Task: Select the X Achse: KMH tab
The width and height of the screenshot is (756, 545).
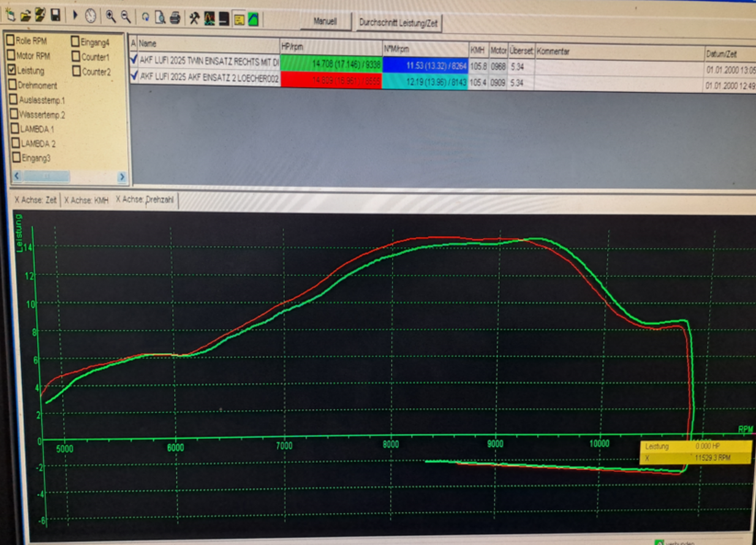Action: pos(87,200)
